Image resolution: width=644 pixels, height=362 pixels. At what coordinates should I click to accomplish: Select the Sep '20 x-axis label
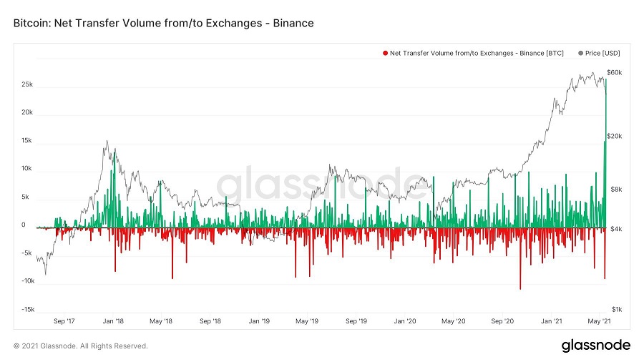(x=503, y=322)
